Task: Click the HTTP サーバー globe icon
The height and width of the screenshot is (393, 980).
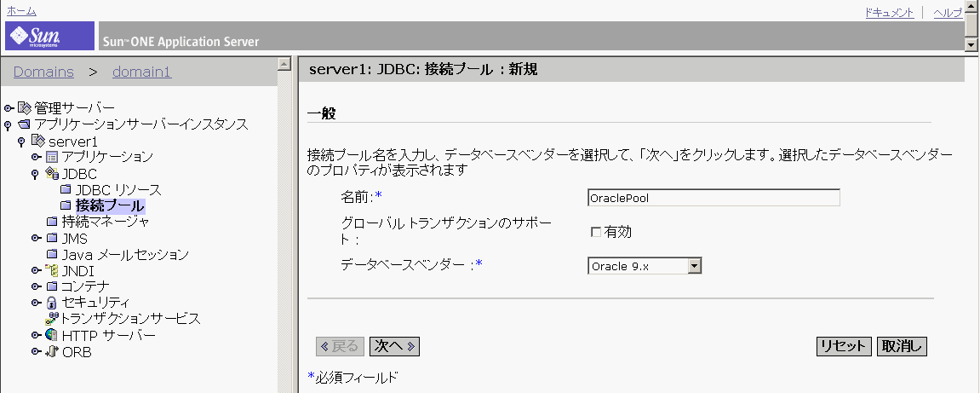Action: tap(52, 335)
